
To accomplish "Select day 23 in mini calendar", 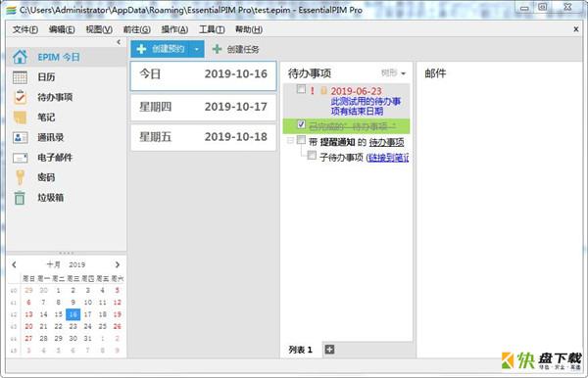I will [73, 326].
